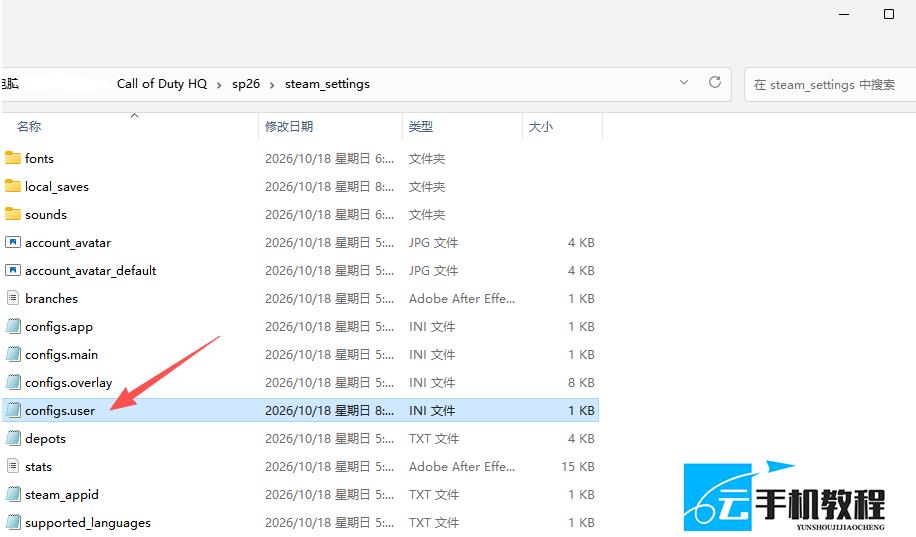Open the fonts folder icon
The width and height of the screenshot is (916, 537).
[x=13, y=158]
